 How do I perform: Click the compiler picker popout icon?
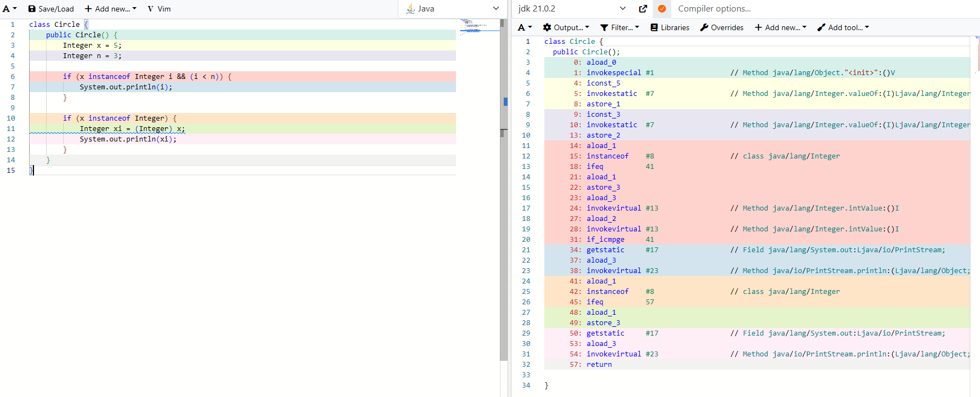click(643, 9)
